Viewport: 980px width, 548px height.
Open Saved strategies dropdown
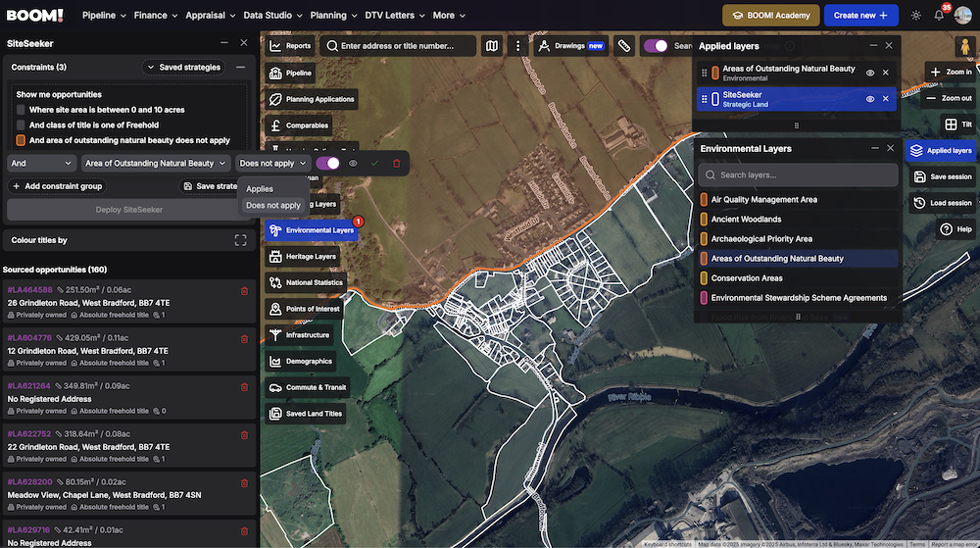tap(184, 67)
